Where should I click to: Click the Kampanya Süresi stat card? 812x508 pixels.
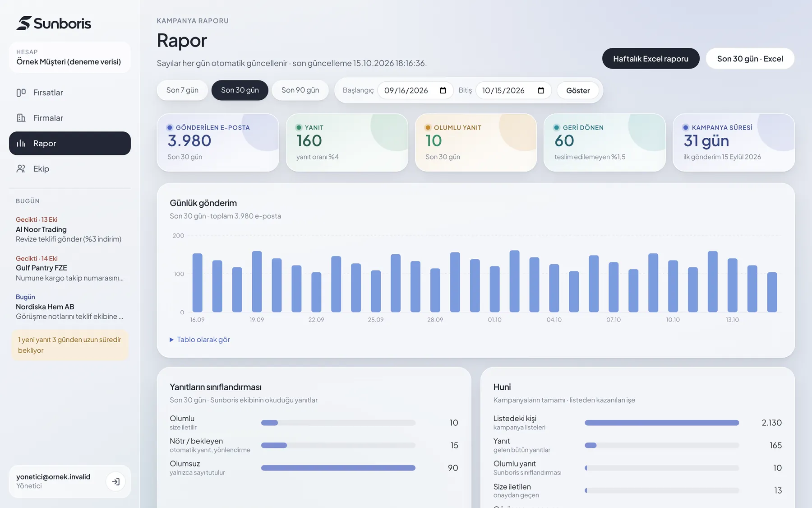point(734,143)
